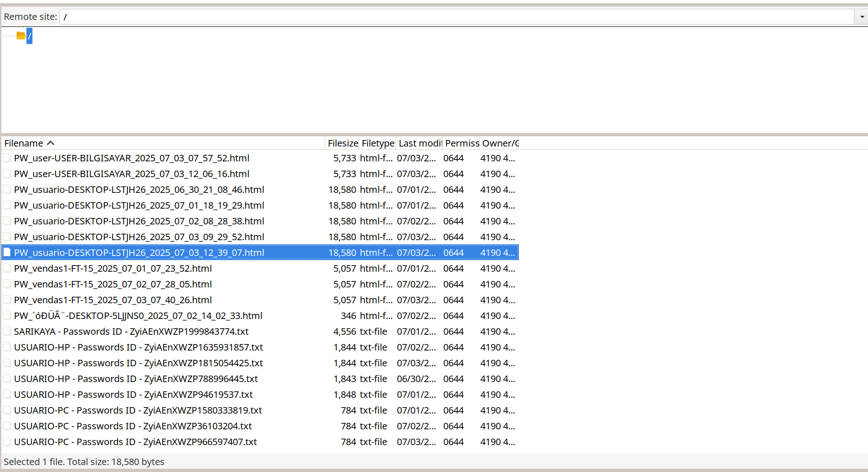The height and width of the screenshot is (472, 868).
Task: Click file icon of PW_user-USER-BILGISAYAR_2025_07_03_12_06_16.html
Action: (7, 174)
